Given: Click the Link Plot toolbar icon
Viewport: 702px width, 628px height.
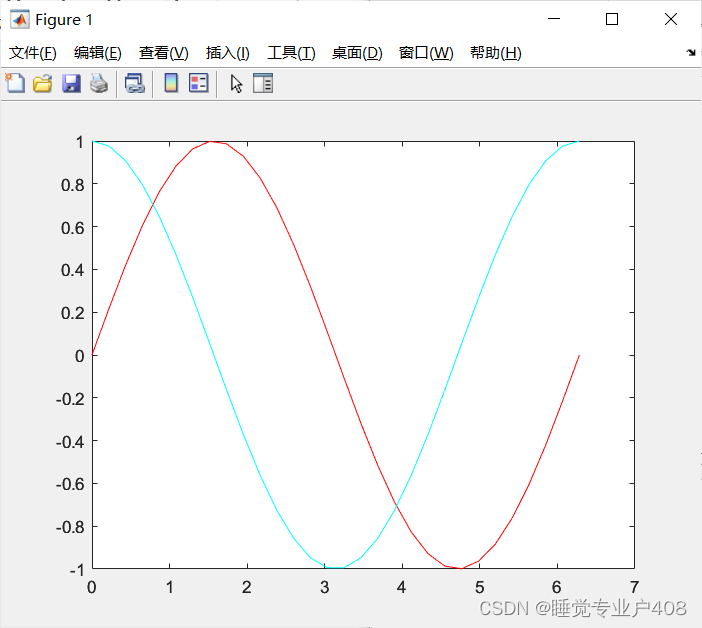Looking at the screenshot, I should 135,84.
